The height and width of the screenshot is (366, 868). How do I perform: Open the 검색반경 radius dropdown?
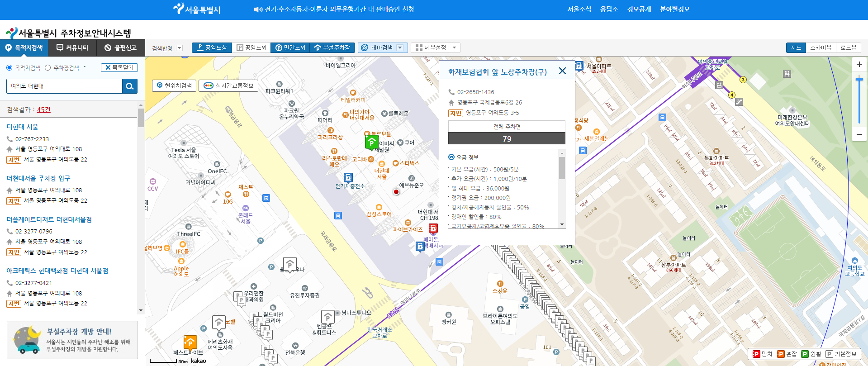coord(179,48)
